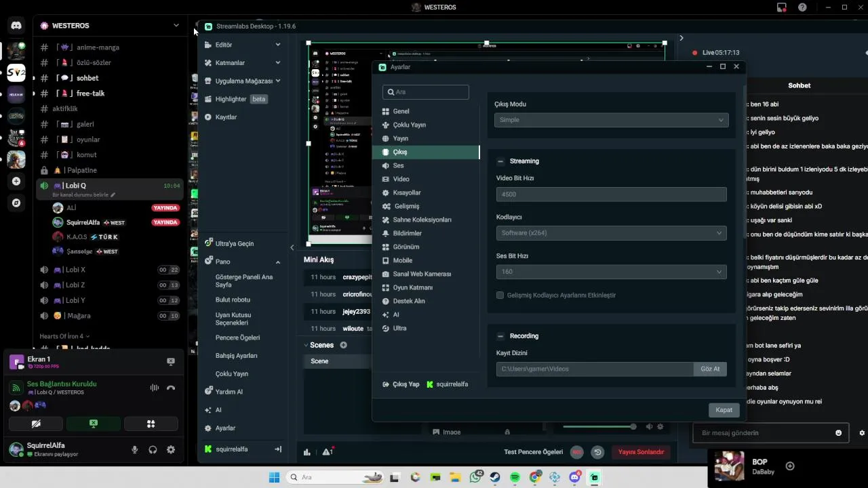Screen dimensions: 868x488
Task: Toggle the replay buffer button
Action: [597, 452]
